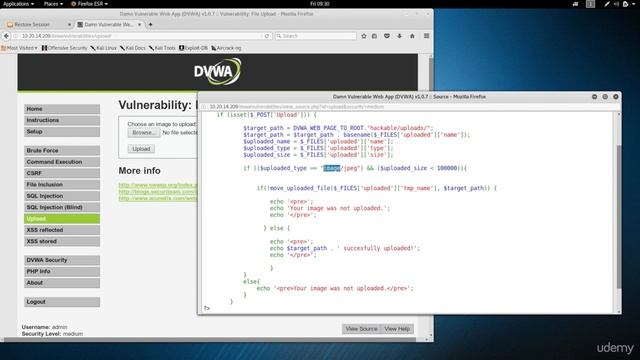Open the power menu dropdown arrow
The image size is (640, 360).
coord(632,4)
